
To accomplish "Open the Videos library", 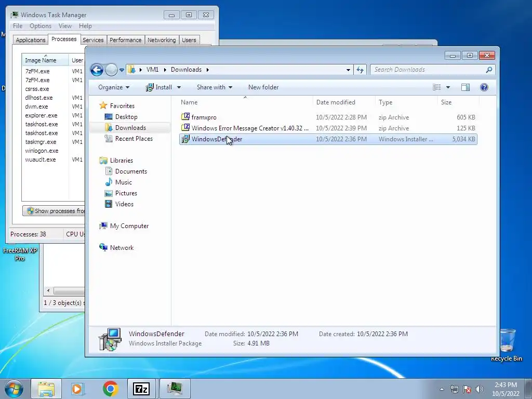I will coord(124,204).
